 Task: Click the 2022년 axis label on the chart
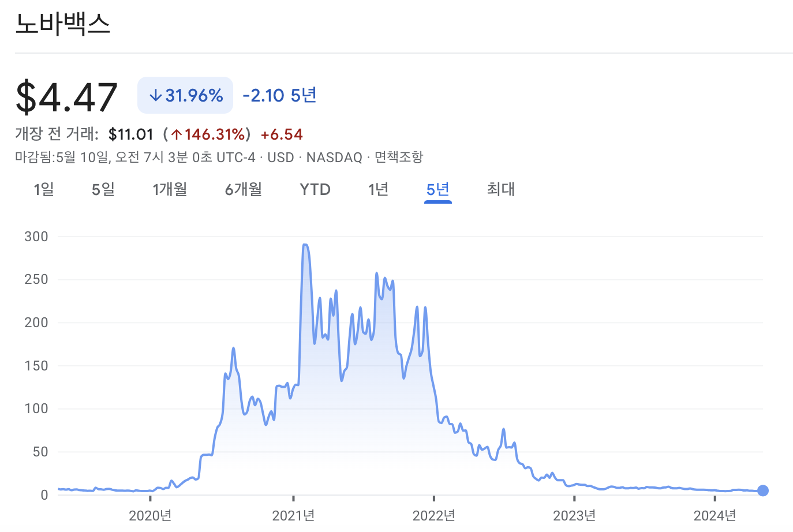click(435, 516)
